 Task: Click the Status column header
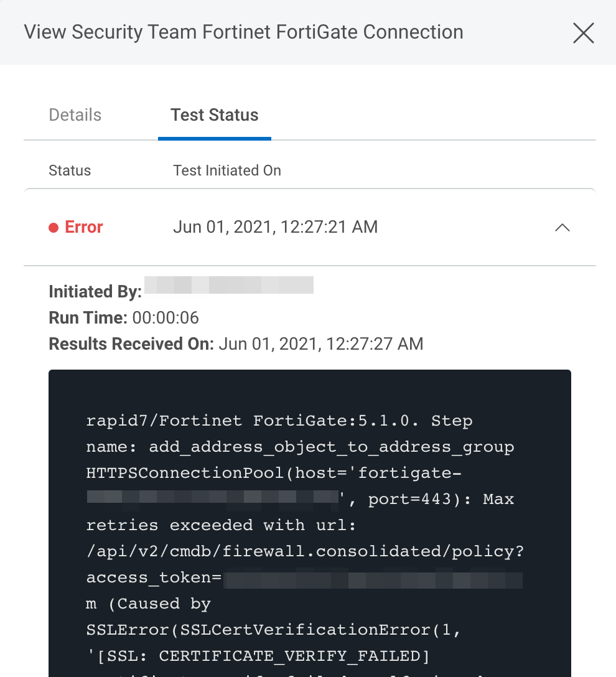[70, 170]
